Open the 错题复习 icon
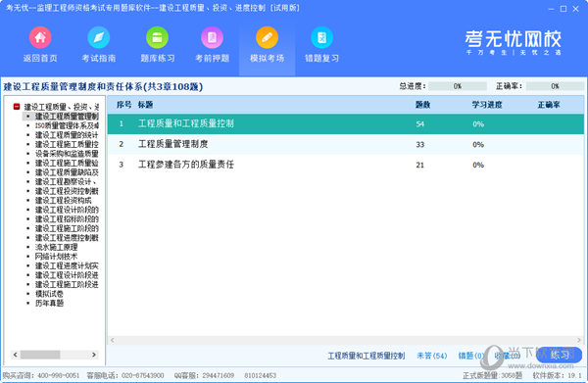Screen dimensions: 588x383 point(321,37)
